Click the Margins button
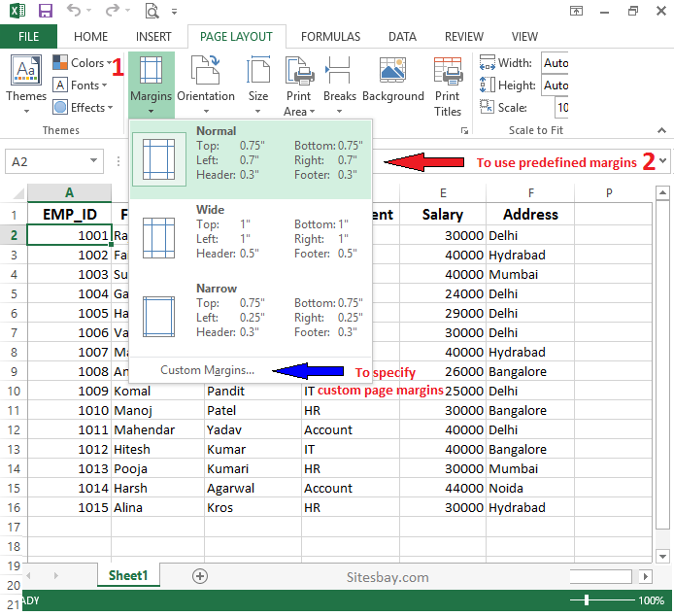 152,85
